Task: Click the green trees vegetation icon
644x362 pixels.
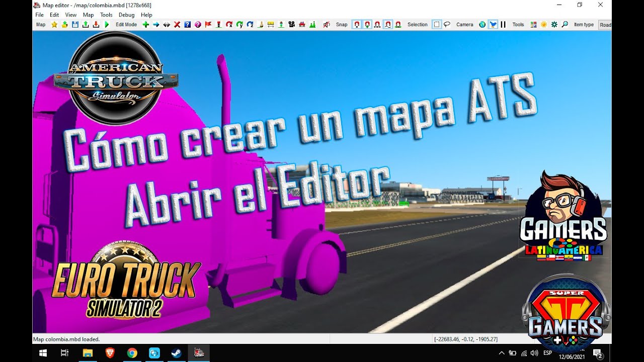Action: [x=312, y=24]
